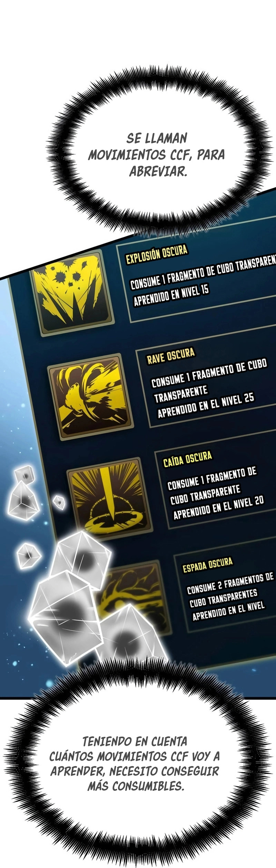Select the Caída Oscura title text
The width and height of the screenshot is (276, 868).
click(187, 459)
